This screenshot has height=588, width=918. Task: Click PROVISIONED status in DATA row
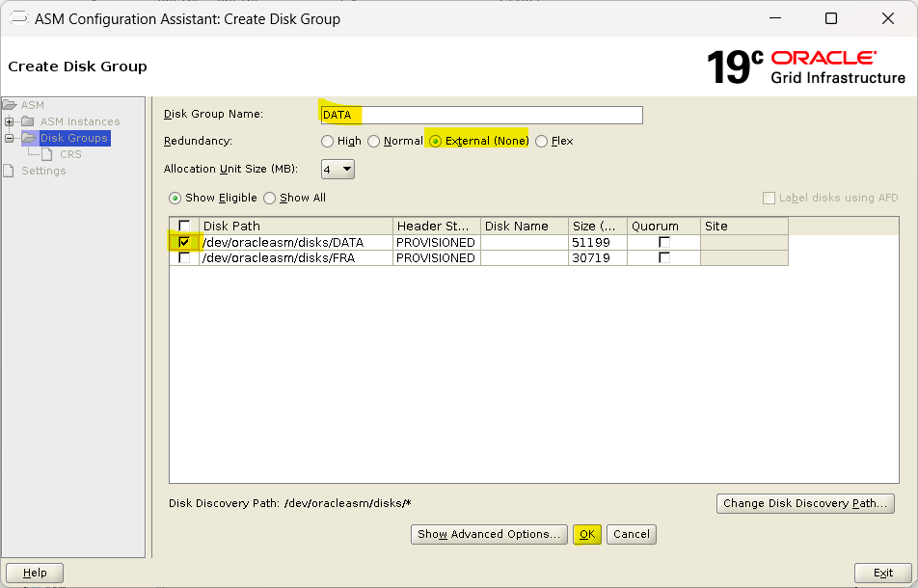pos(437,242)
